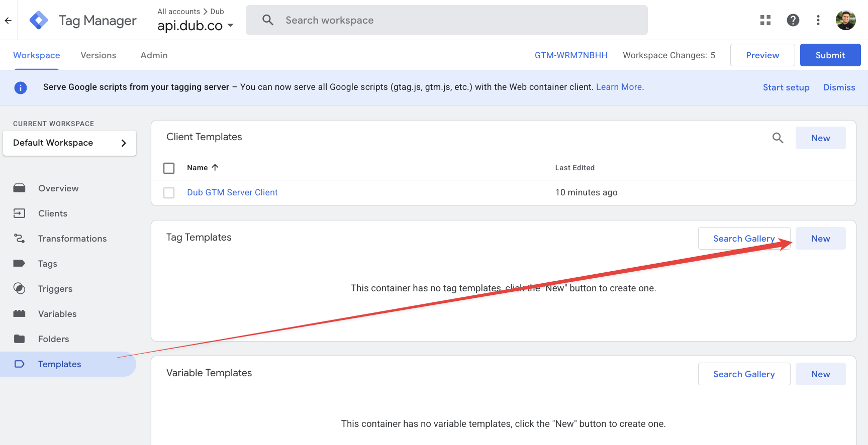Viewport: 868px width, 445px height.
Task: Click the All accounts breadcrumb
Action: (x=179, y=11)
